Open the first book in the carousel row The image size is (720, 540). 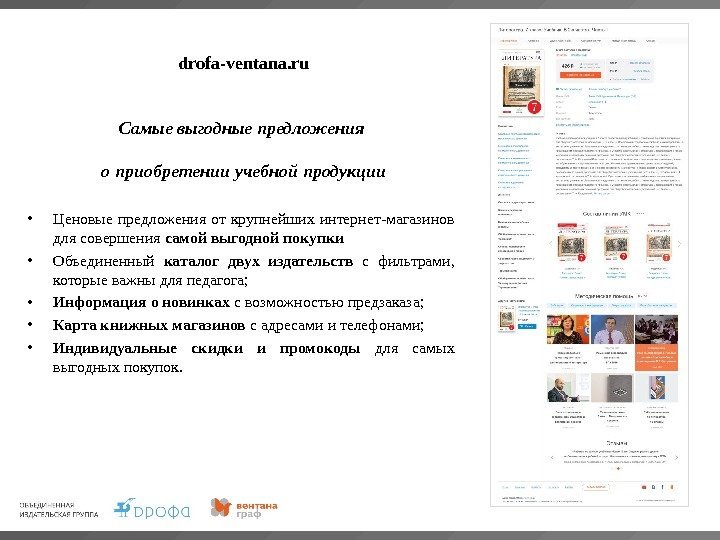[x=572, y=242]
